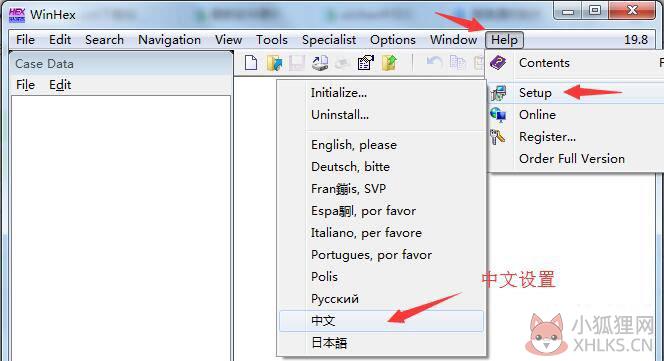664x361 pixels.
Task: Click the Setup menu item icon
Action: tap(498, 93)
